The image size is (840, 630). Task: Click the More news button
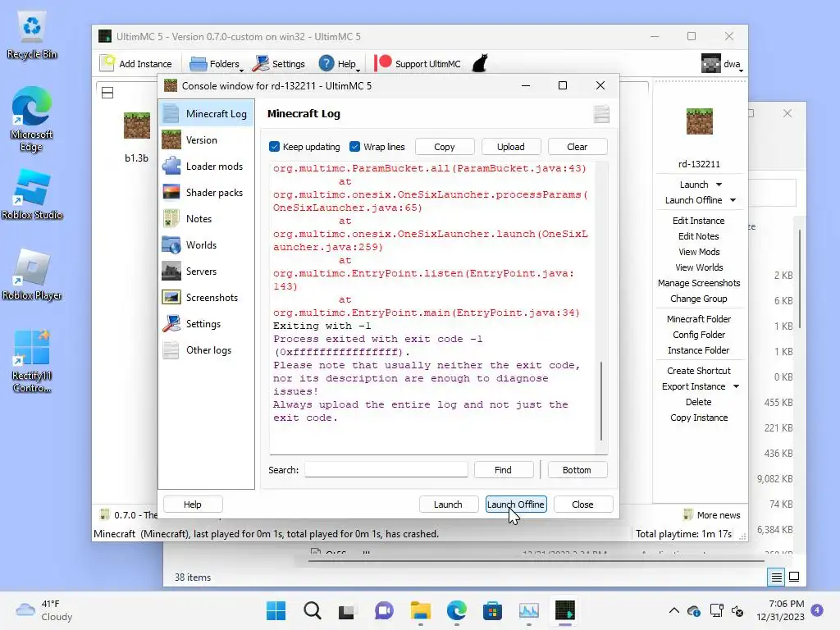coord(712,515)
